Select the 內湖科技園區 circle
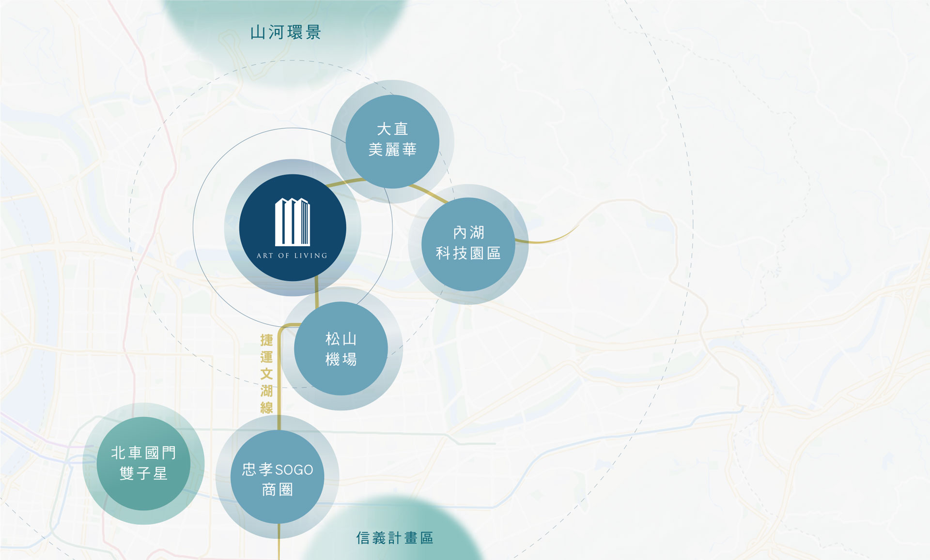 (468, 244)
